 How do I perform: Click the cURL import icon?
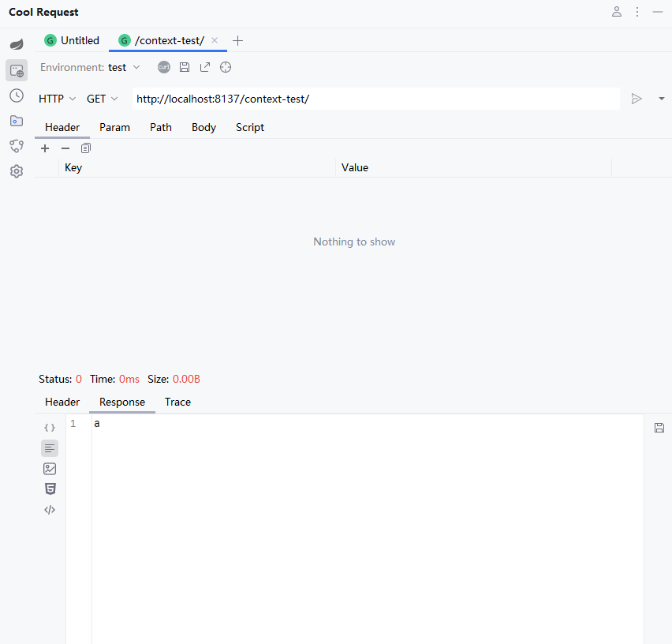click(x=164, y=67)
